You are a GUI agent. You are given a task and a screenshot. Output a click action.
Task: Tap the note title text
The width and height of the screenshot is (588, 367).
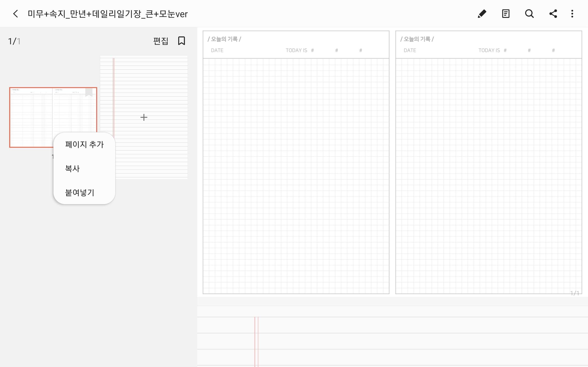pyautogui.click(x=108, y=14)
